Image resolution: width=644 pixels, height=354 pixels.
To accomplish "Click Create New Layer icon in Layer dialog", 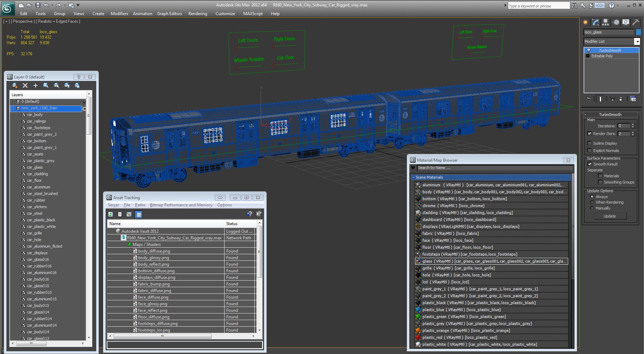I will coord(15,85).
